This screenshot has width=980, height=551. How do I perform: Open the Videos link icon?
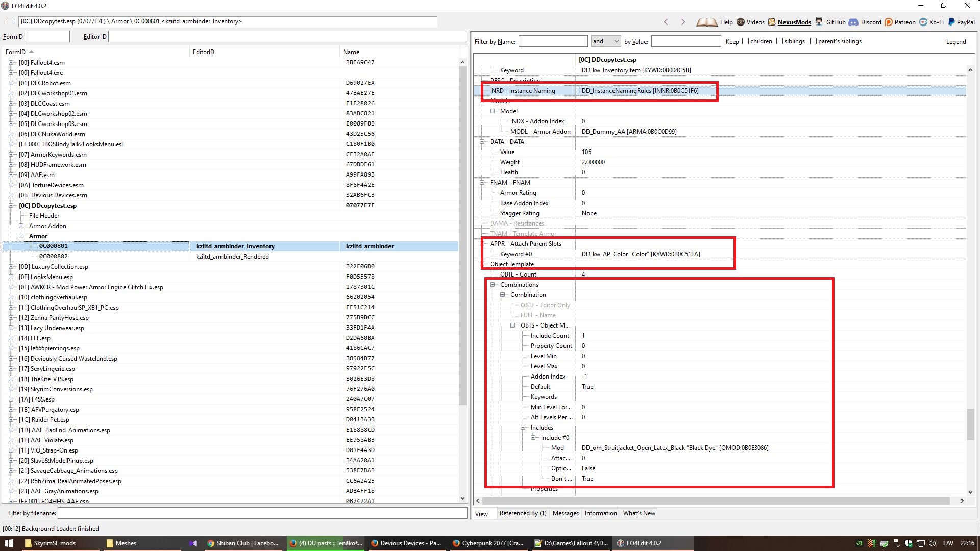741,22
